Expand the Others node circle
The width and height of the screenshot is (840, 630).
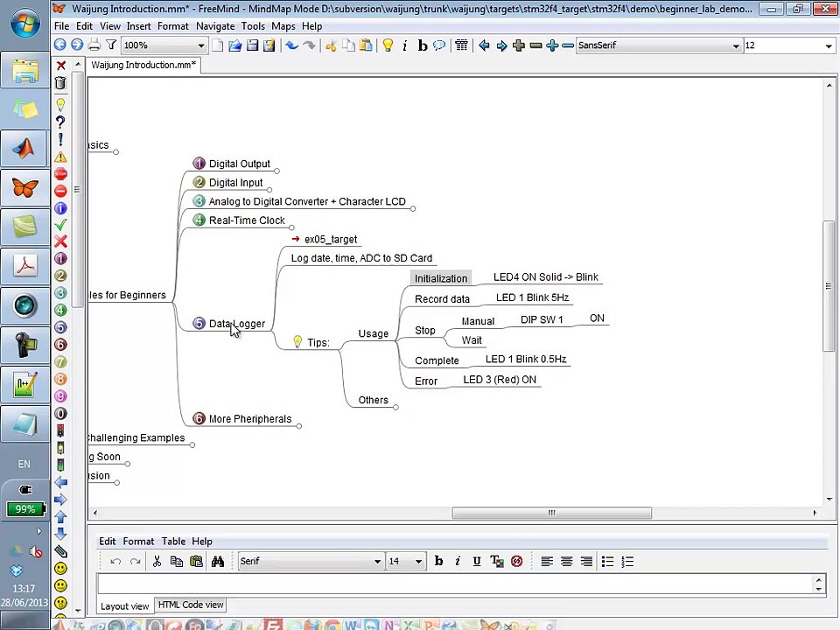click(x=395, y=407)
